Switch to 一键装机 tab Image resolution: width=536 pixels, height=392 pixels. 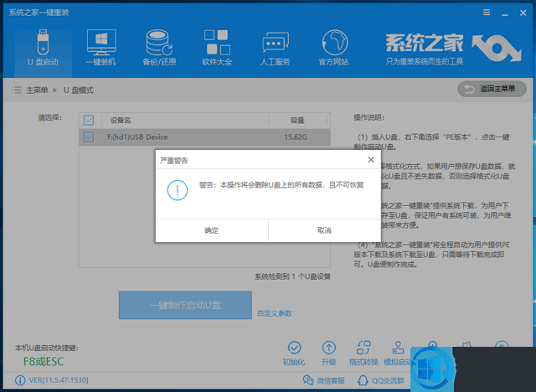(100, 48)
